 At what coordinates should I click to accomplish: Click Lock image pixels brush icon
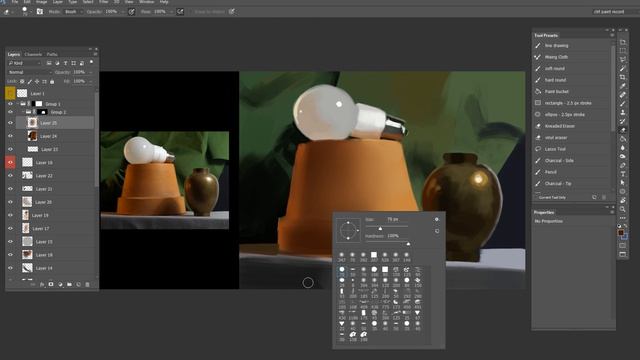29,82
